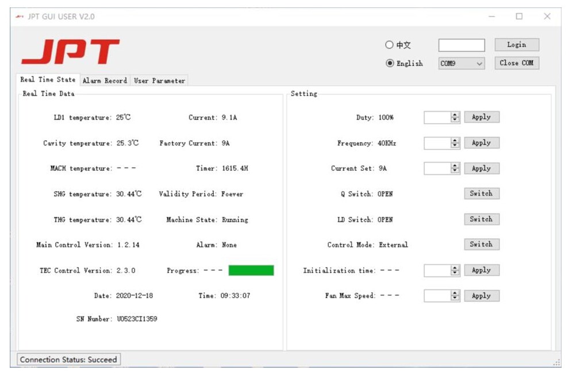Screen dimensions: 588x381
Task: Click the Timer value 1615.4H
Action: [x=235, y=169]
